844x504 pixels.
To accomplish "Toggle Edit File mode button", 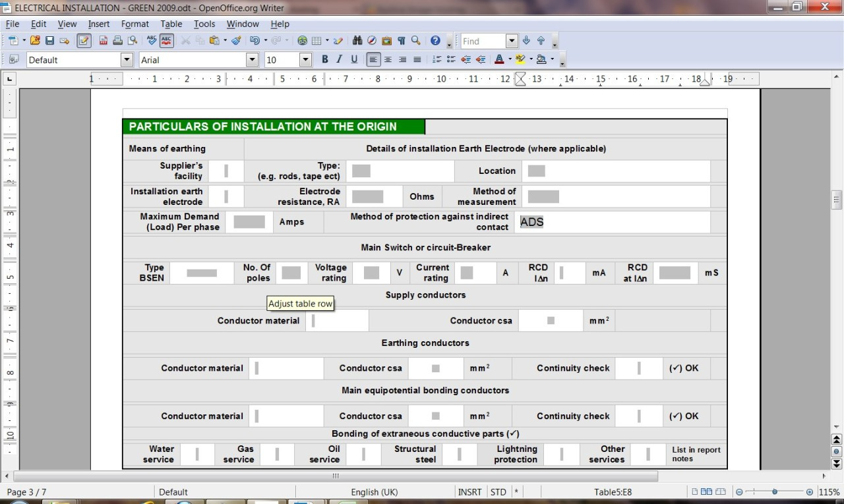I will 84,41.
